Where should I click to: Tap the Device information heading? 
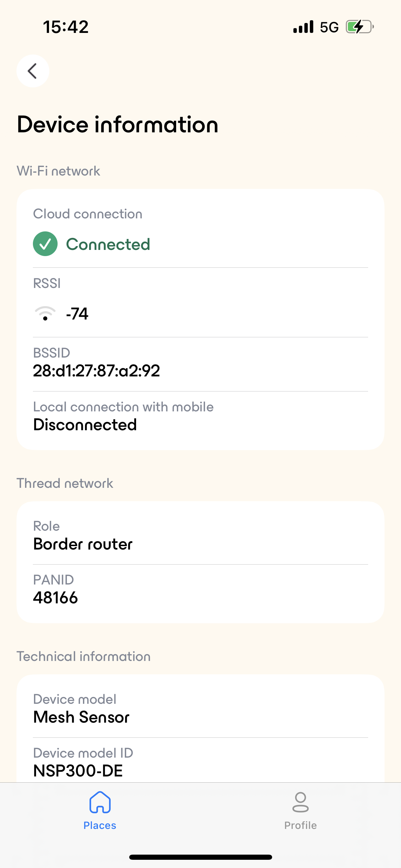click(118, 124)
